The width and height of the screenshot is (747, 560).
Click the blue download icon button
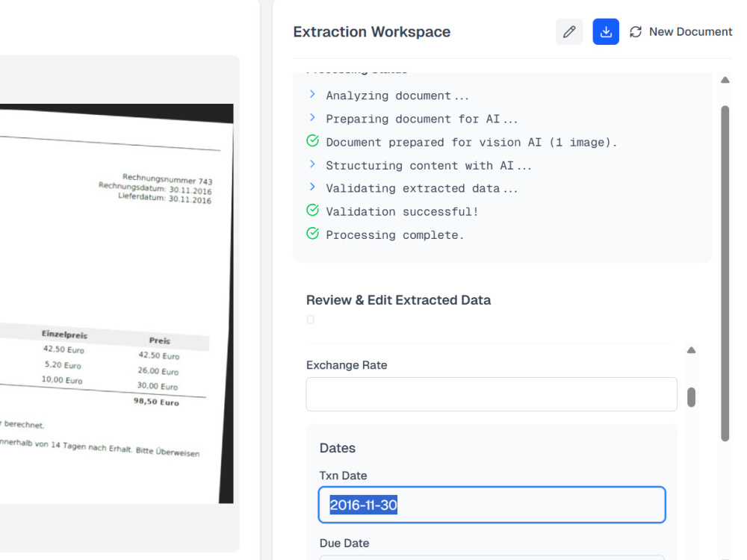coord(606,32)
